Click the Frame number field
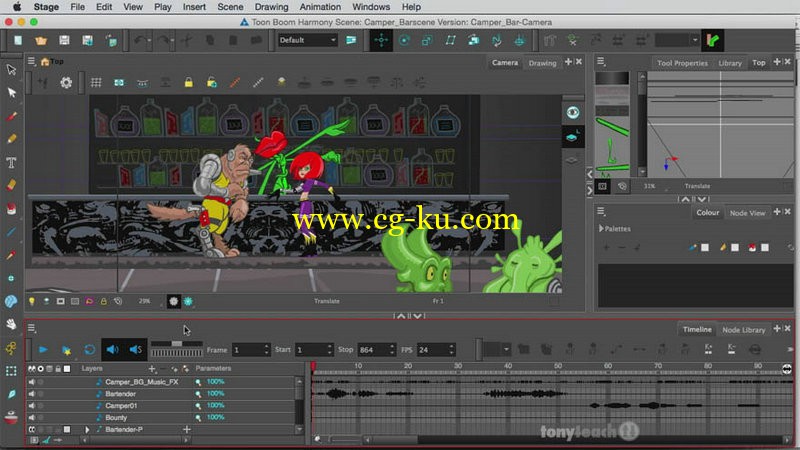 (247, 349)
